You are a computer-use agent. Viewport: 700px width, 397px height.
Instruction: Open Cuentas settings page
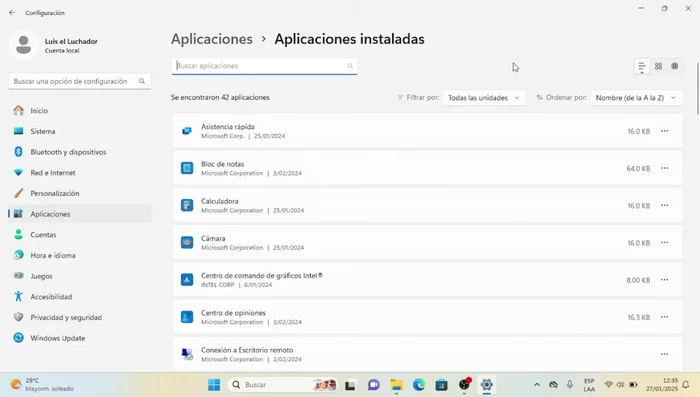[80, 234]
